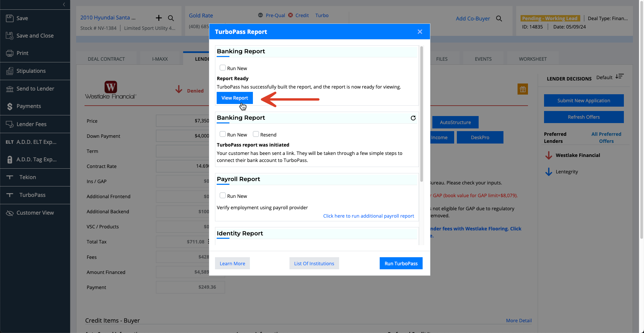The width and height of the screenshot is (644, 333).
Task: Click the orange gift icon on the Westlake panel
Action: pyautogui.click(x=523, y=89)
